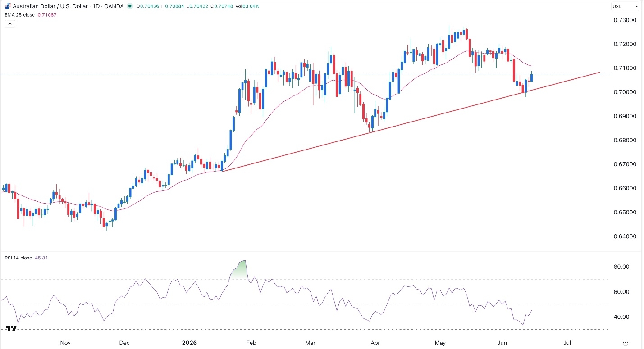Click the Nov label on time axis
The height and width of the screenshot is (349, 644).
pos(65,343)
